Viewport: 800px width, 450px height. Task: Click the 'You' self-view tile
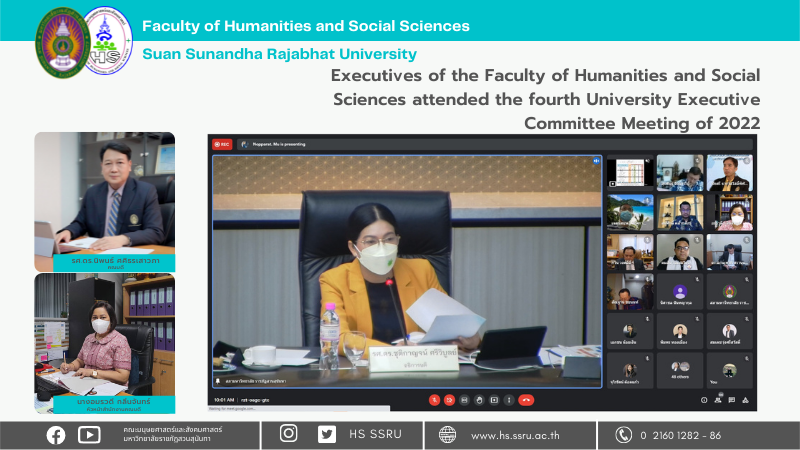coord(730,370)
